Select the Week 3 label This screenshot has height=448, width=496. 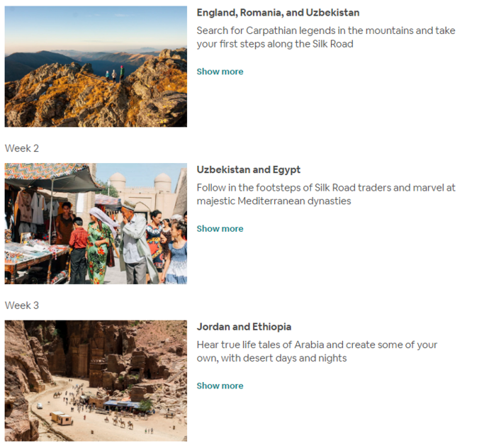pos(22,306)
